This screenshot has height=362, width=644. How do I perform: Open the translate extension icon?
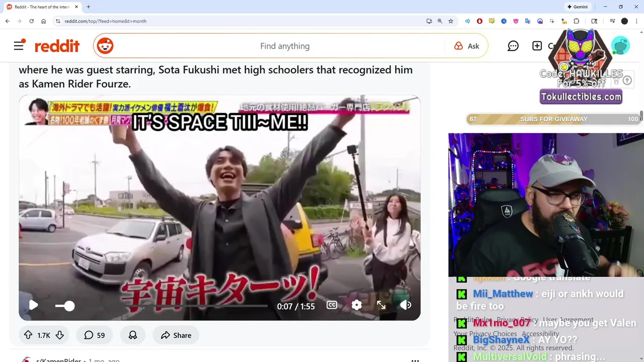(x=528, y=21)
